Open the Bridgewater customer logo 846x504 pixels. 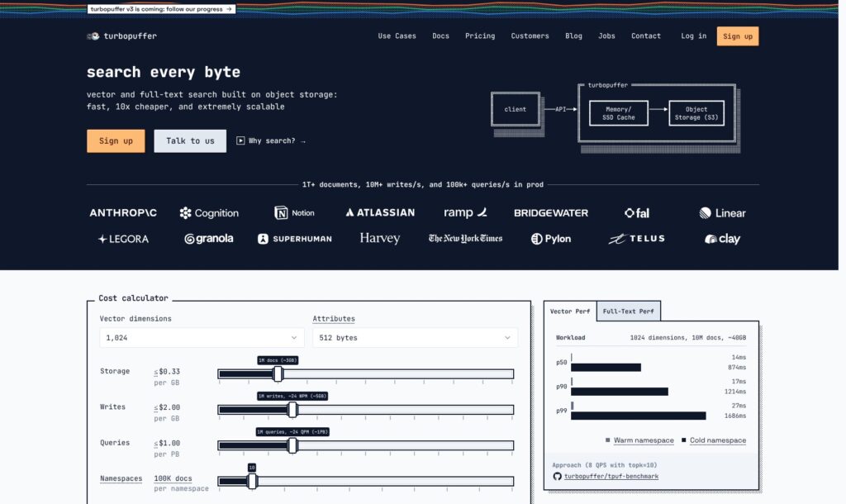[x=551, y=212]
